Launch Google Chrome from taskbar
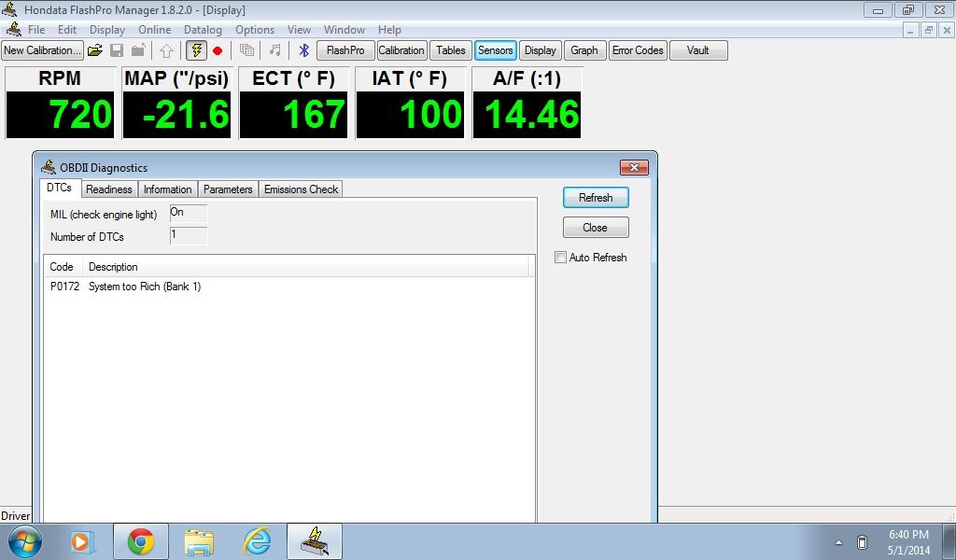 click(141, 541)
